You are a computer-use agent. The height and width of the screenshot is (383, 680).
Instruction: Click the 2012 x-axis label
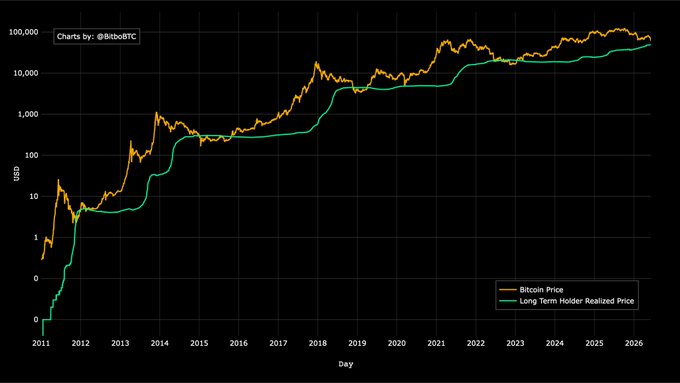(x=81, y=344)
